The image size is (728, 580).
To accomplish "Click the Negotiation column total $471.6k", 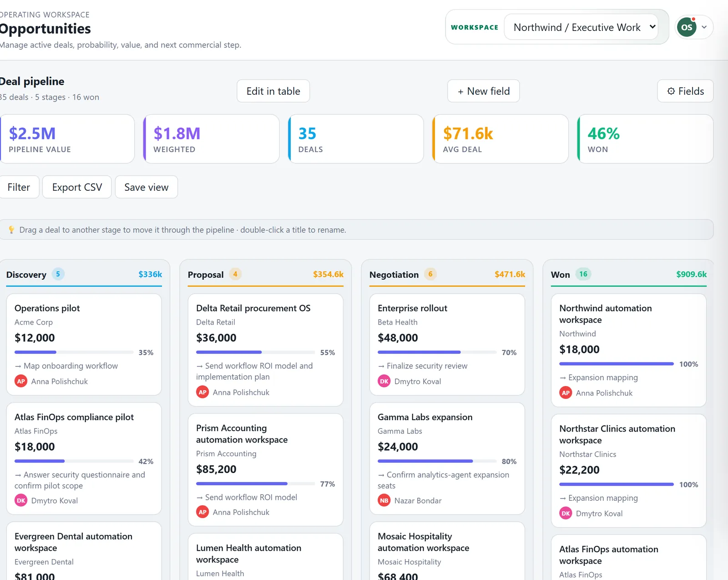I will coord(510,274).
